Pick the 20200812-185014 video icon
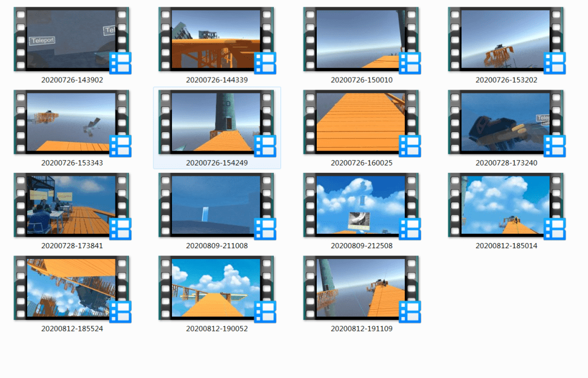Screen dimensions: 588x378 pos(506,205)
